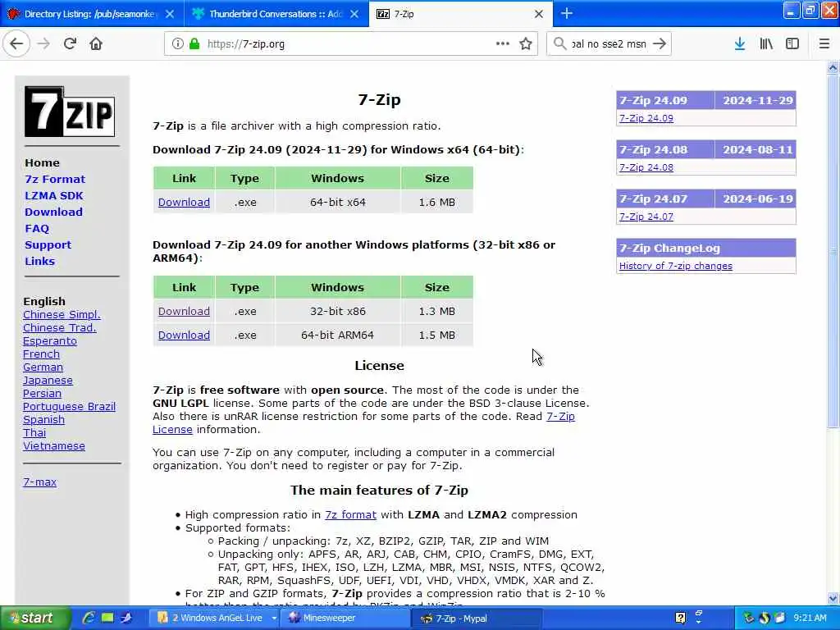The height and width of the screenshot is (630, 840).
Task: Switch language to Vietnamese
Action: tap(54, 445)
